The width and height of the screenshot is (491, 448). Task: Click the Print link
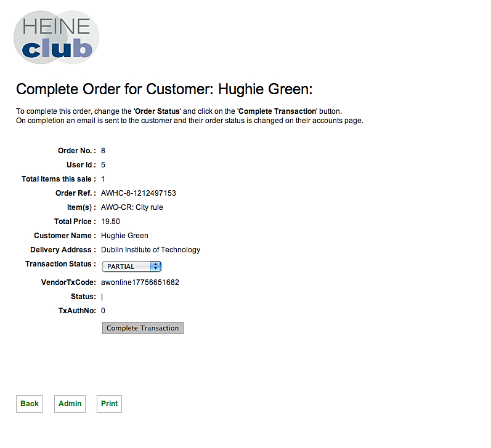click(109, 404)
